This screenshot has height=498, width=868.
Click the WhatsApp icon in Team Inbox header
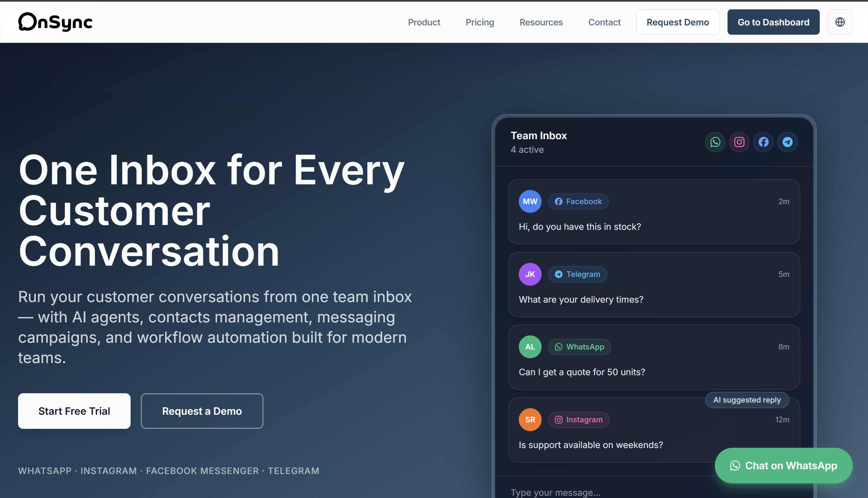(x=715, y=142)
